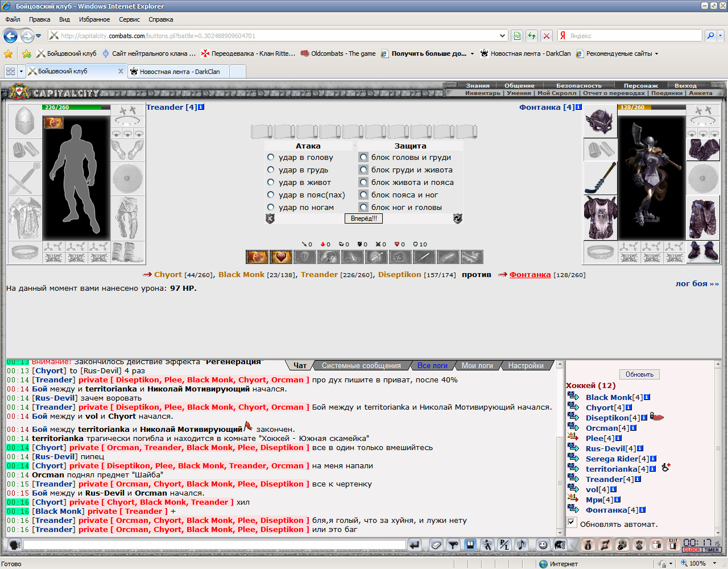Click the private message icon beside Black Monk

(573, 397)
